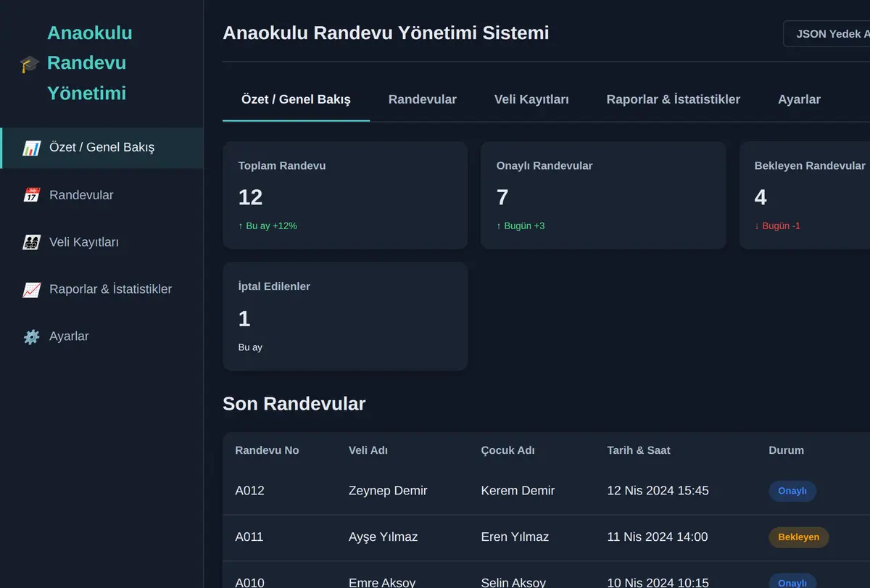Click the Onaylı Randevular card label
870x588 pixels.
click(544, 166)
